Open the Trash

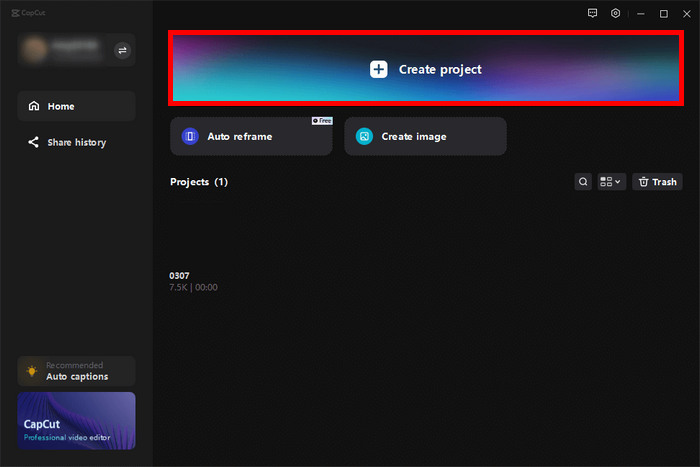pos(657,182)
